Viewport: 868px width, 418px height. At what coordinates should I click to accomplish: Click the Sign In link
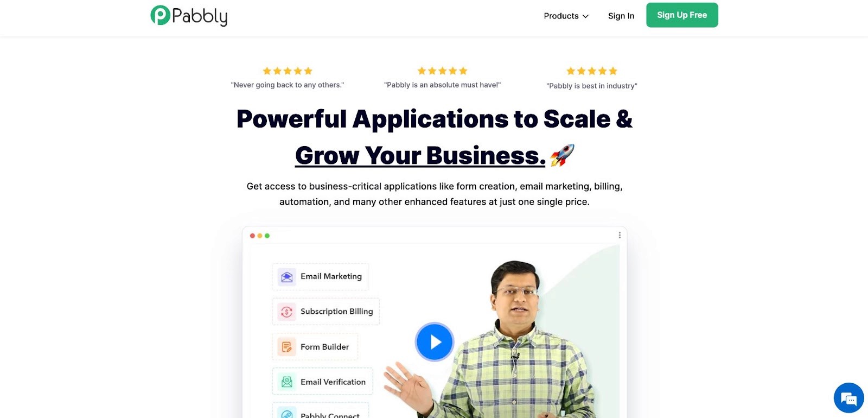pos(621,16)
